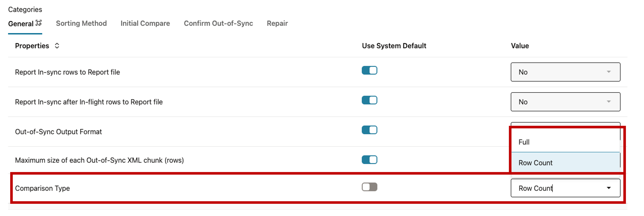Toggle system default for In-sync after In-flight rows

coord(369,100)
